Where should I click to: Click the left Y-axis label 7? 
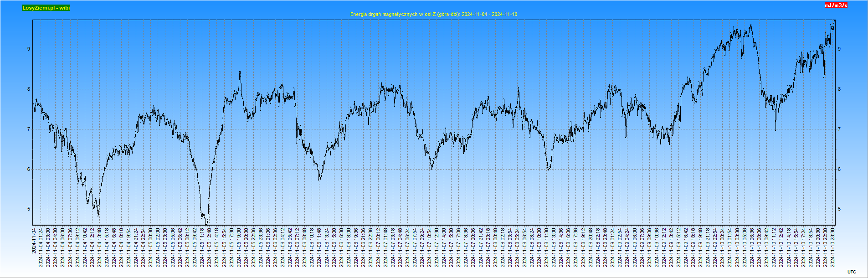click(29, 129)
